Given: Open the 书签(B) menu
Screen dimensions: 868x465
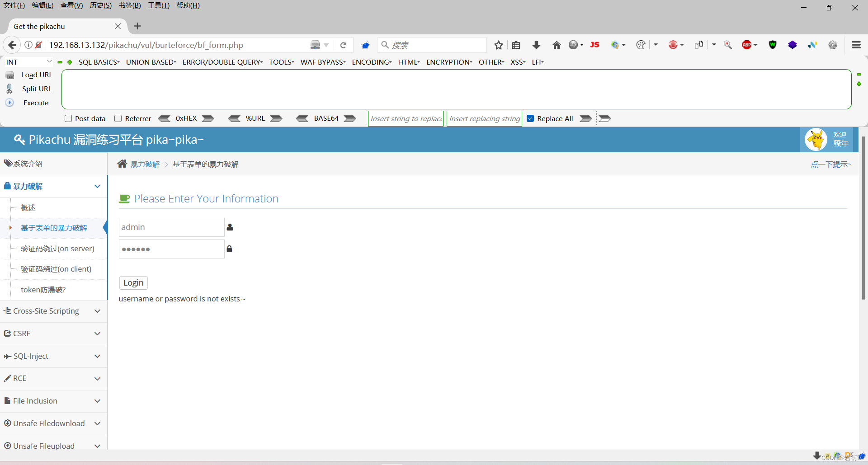Looking at the screenshot, I should click(130, 5).
